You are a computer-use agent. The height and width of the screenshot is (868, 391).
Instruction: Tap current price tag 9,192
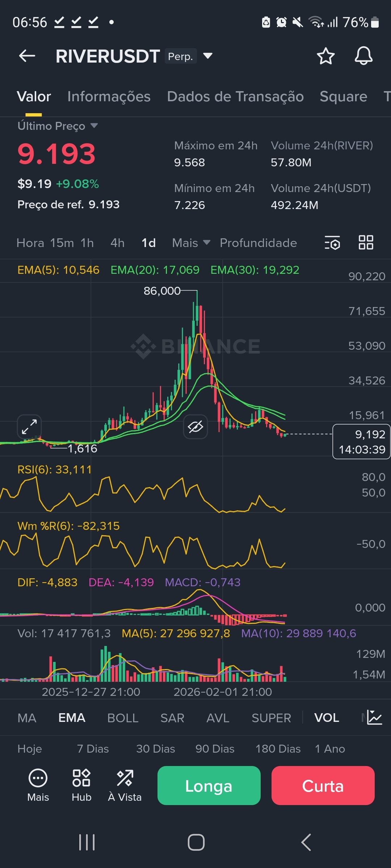click(361, 442)
